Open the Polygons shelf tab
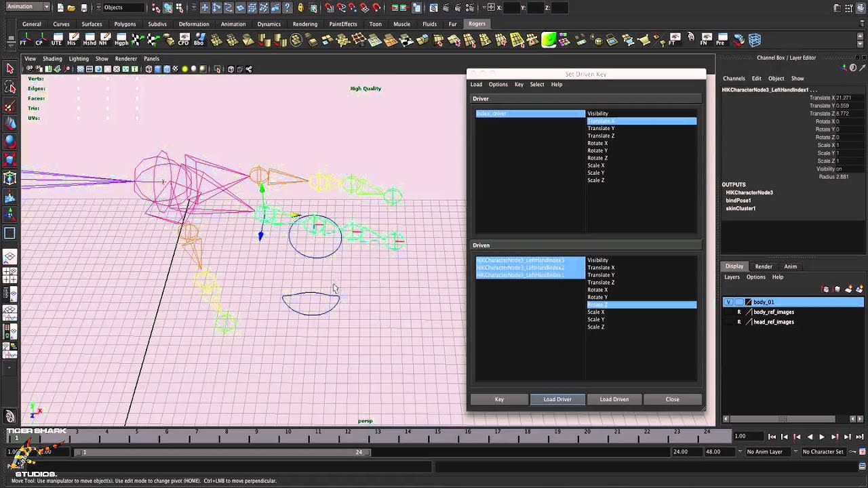The image size is (868, 488). pyautogui.click(x=125, y=24)
